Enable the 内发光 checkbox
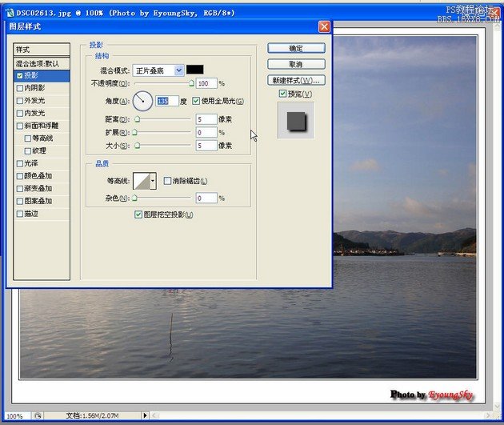 click(20, 113)
